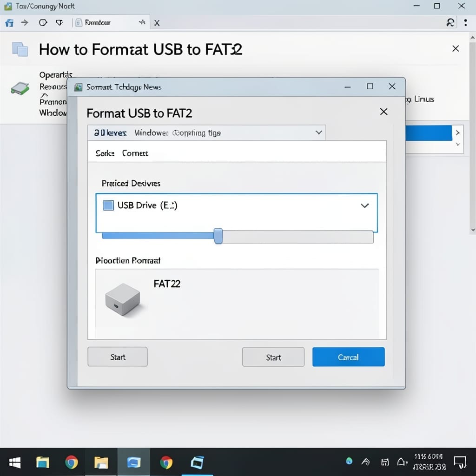This screenshot has height=476, width=476.
Task: Expand the Mindower Copsfing tigs dropdown
Action: click(x=206, y=132)
